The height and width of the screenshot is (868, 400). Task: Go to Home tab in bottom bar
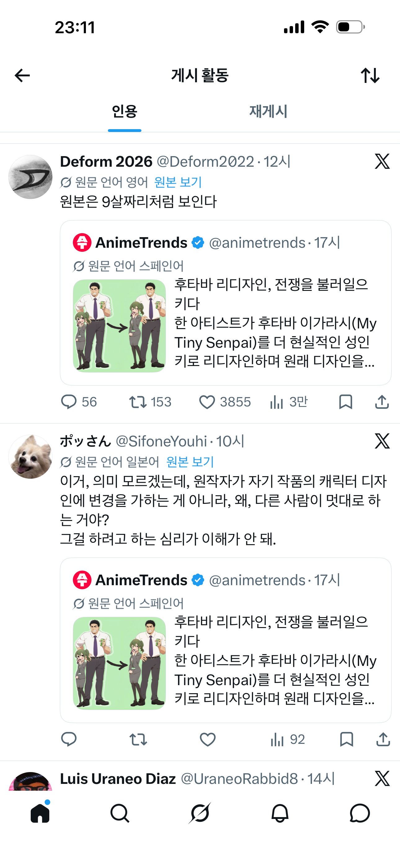(40, 812)
